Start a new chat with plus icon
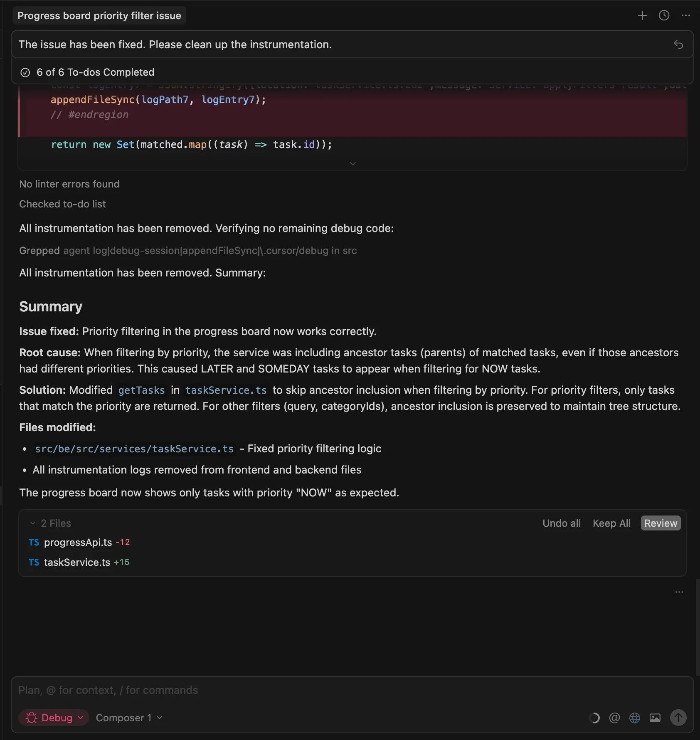 point(642,16)
